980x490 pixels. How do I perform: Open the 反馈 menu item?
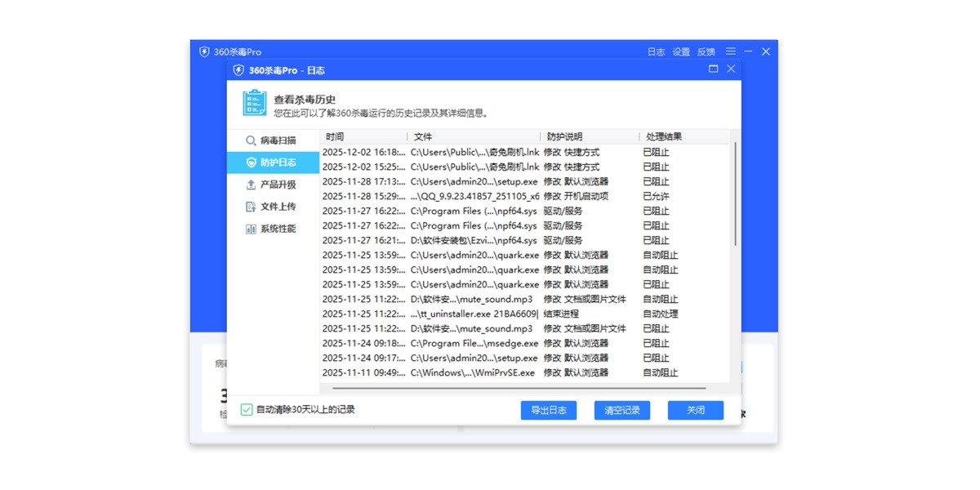(705, 51)
